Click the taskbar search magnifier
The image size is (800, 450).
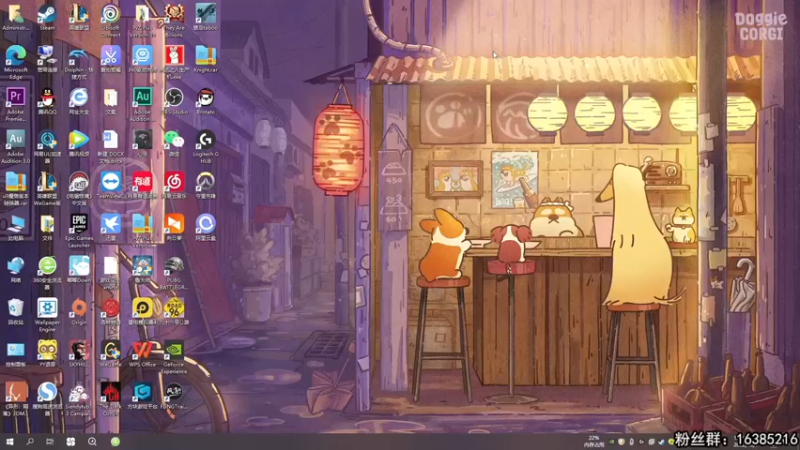30,441
